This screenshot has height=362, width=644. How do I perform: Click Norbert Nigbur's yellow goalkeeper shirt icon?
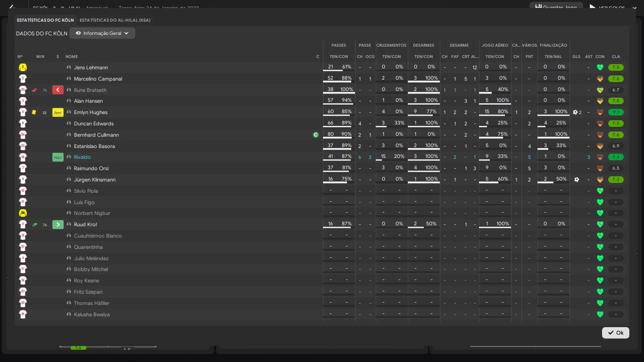coord(23,213)
